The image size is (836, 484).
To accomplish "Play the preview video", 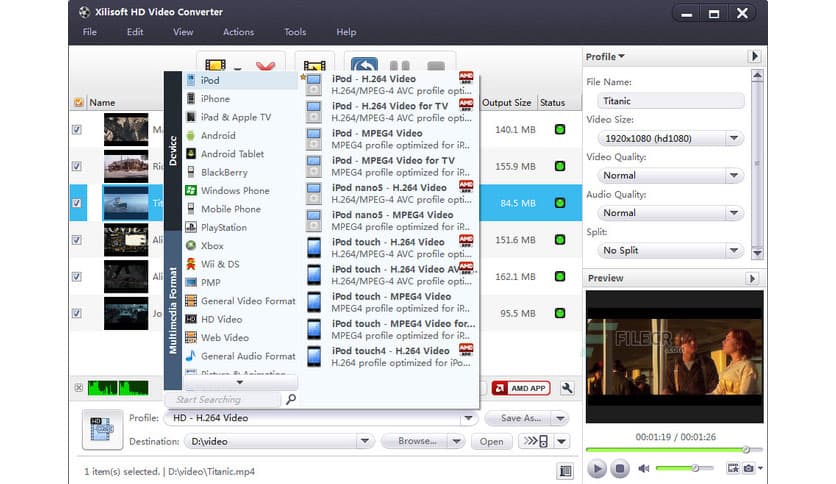I will point(597,469).
